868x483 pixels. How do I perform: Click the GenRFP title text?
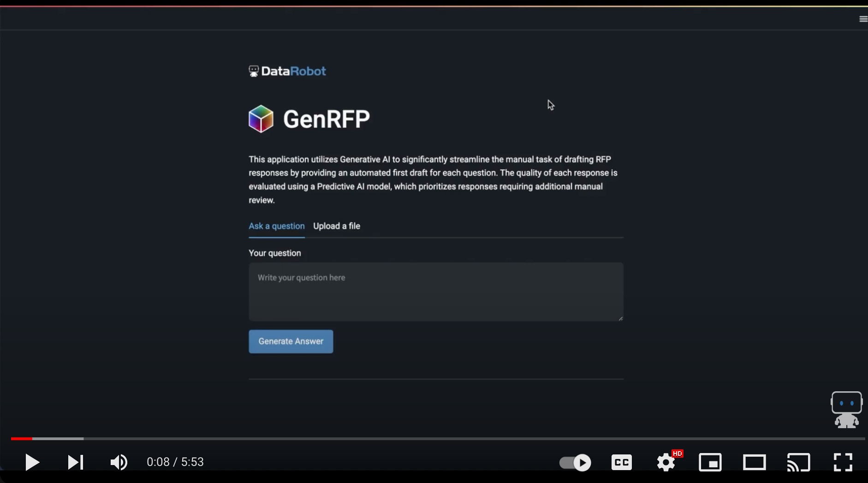pos(327,119)
